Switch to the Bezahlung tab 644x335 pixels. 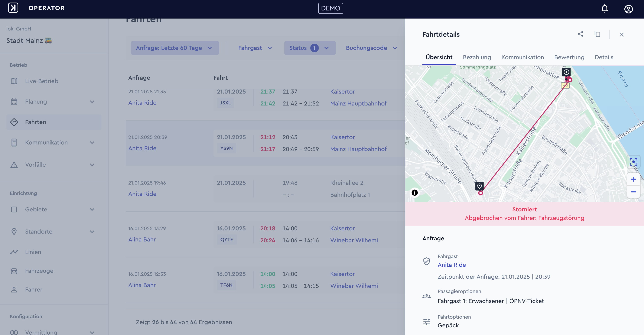(x=477, y=57)
